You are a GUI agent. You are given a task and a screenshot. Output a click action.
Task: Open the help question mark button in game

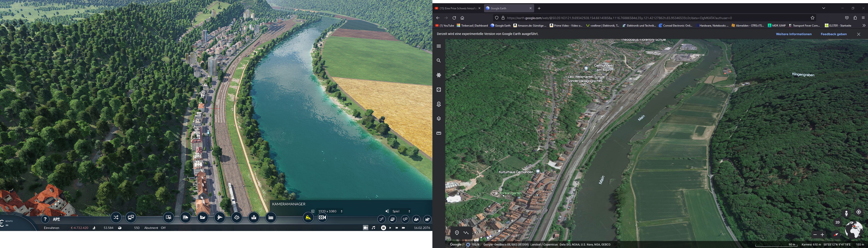(45, 219)
